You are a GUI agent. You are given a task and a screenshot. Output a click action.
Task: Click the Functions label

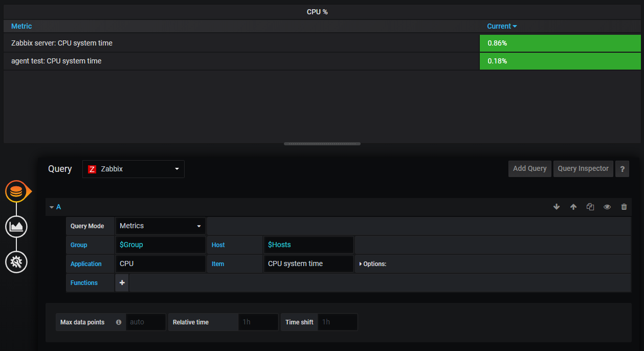(84, 283)
